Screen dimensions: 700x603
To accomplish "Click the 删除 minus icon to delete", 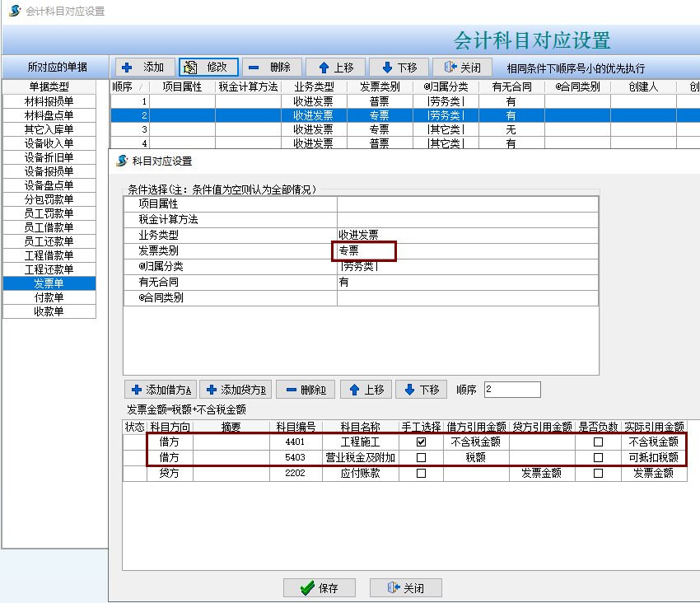I will pyautogui.click(x=254, y=68).
